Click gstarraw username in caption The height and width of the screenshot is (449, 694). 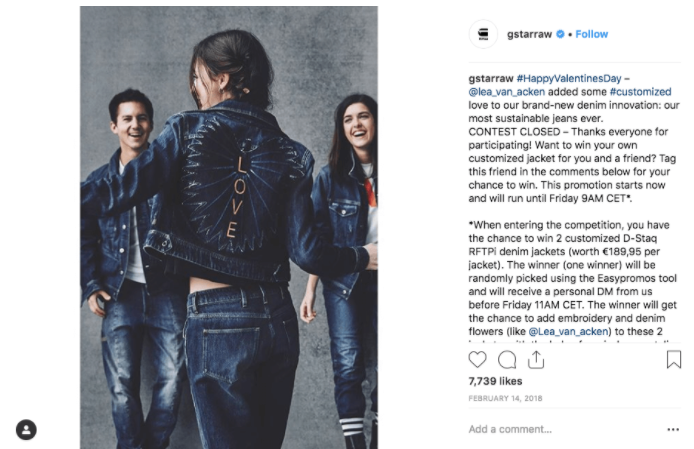pyautogui.click(x=491, y=78)
